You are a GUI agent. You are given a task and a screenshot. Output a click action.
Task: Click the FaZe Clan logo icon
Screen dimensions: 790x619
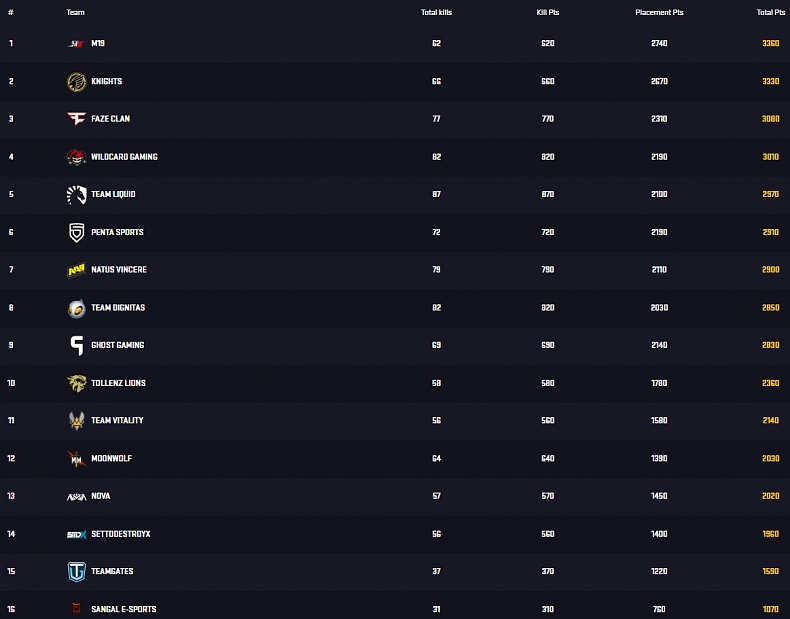pos(76,119)
